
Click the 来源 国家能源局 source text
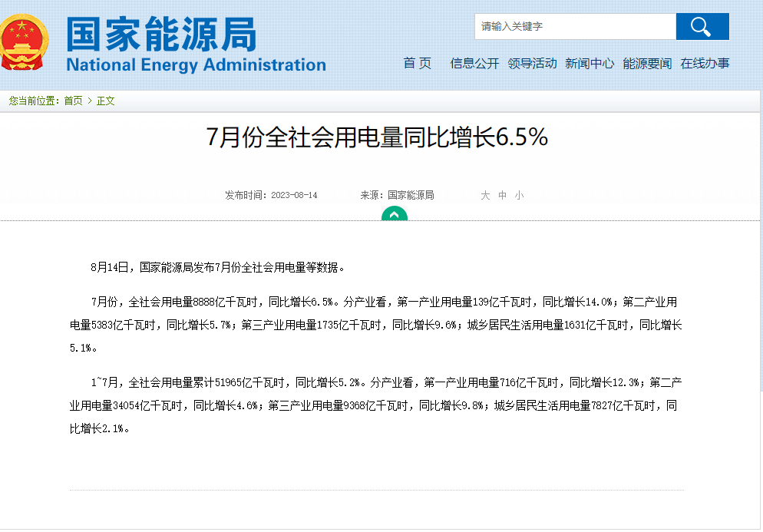398,195
